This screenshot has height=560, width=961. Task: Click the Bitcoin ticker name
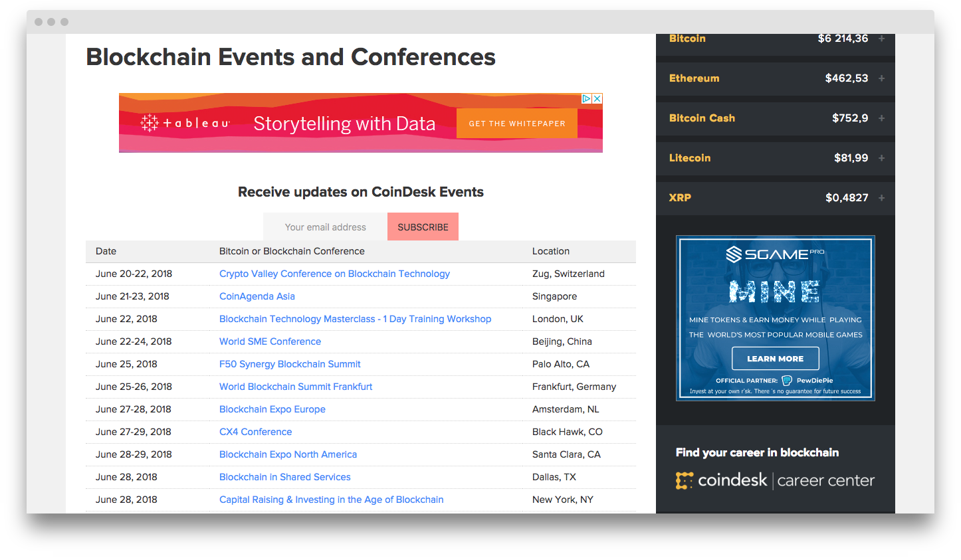[x=687, y=39]
